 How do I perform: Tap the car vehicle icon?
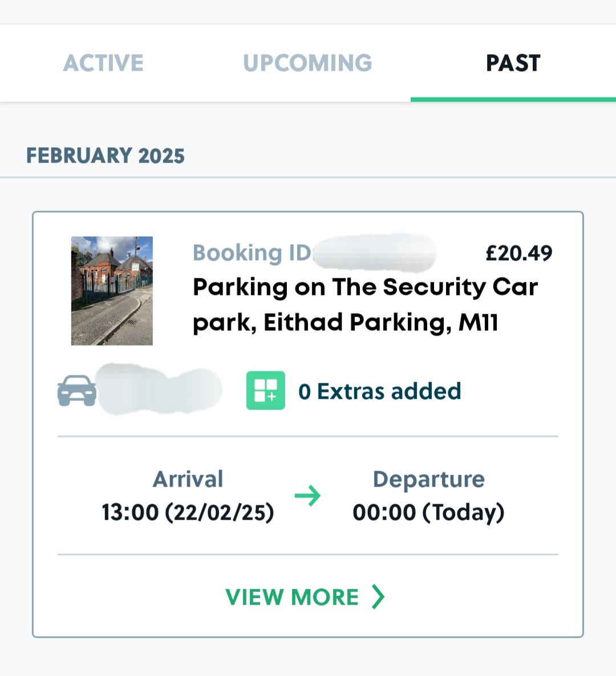click(x=77, y=391)
